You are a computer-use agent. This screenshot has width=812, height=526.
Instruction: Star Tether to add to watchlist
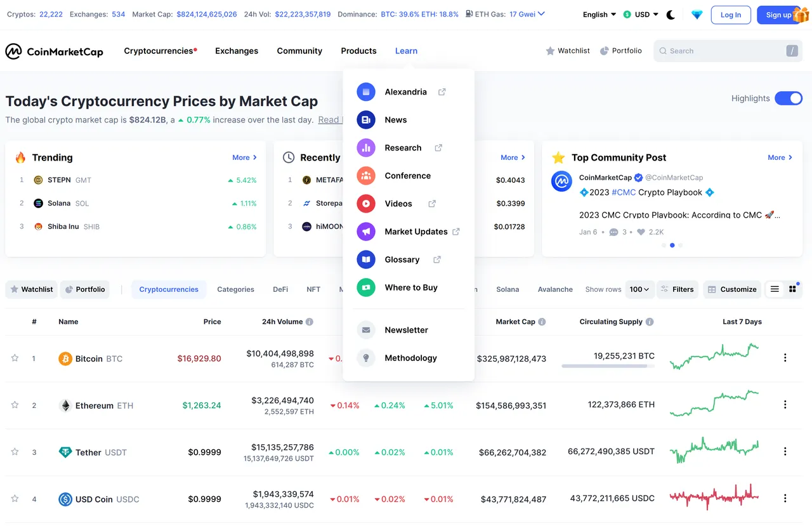tap(15, 452)
